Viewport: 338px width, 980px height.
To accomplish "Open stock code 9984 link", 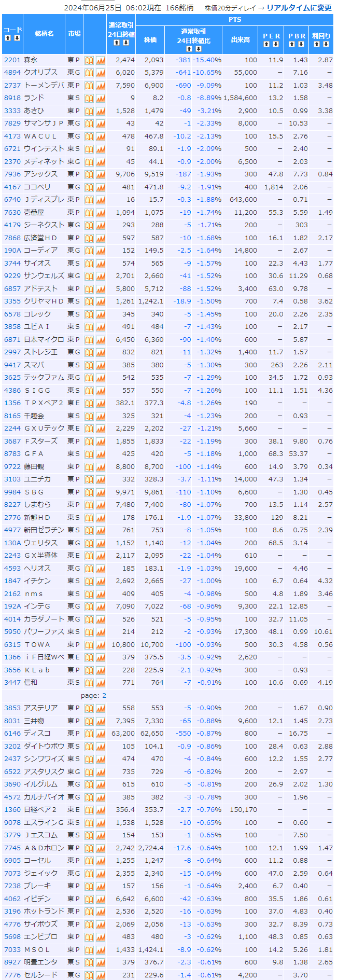I will coord(12,492).
